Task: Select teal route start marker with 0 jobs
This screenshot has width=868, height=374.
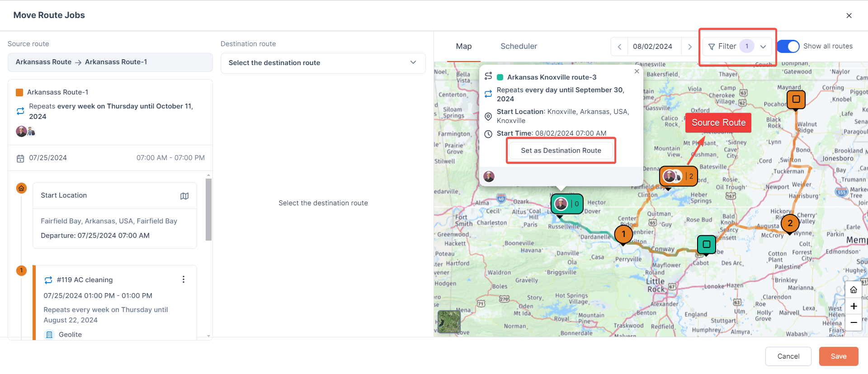Action: click(x=567, y=204)
